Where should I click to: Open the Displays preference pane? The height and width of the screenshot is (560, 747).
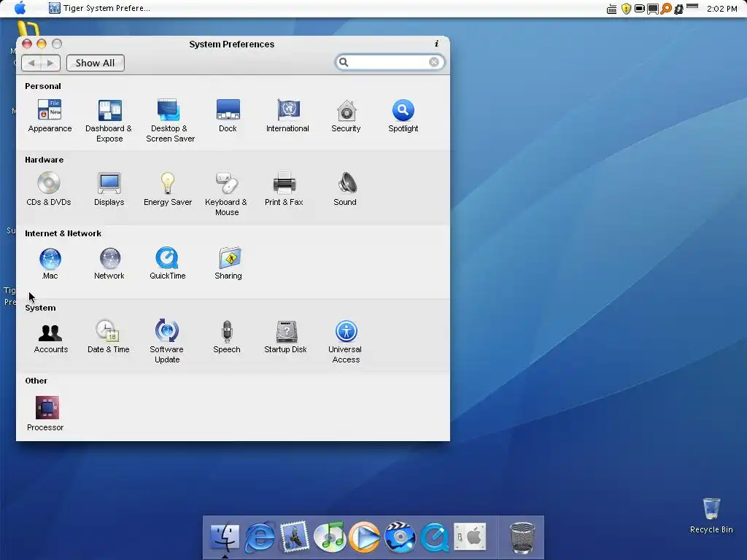[x=109, y=189]
